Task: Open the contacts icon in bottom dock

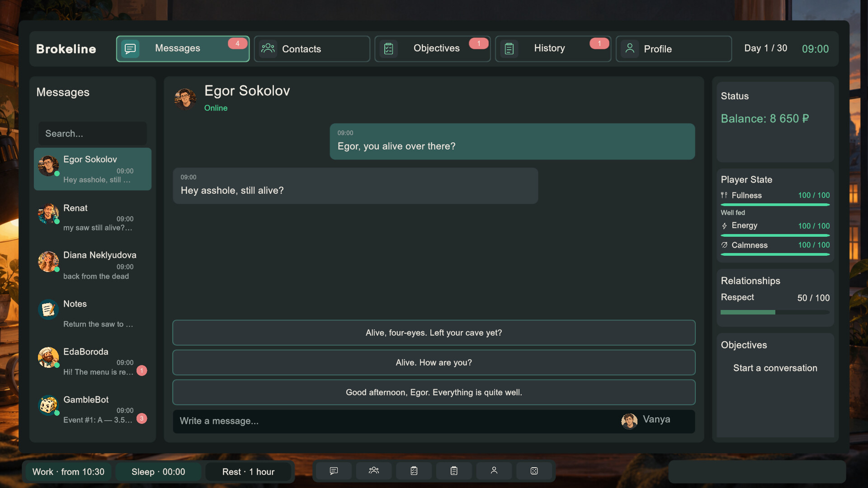Action: click(374, 471)
